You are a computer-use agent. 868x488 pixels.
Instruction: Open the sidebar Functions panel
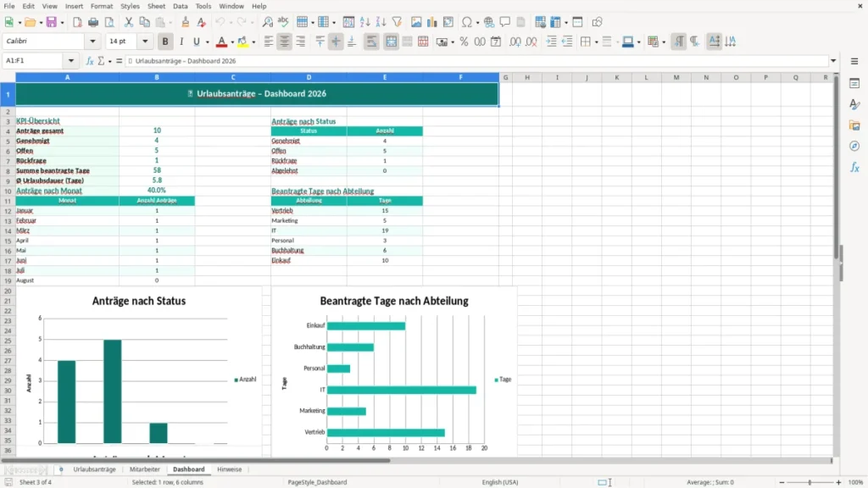[854, 167]
